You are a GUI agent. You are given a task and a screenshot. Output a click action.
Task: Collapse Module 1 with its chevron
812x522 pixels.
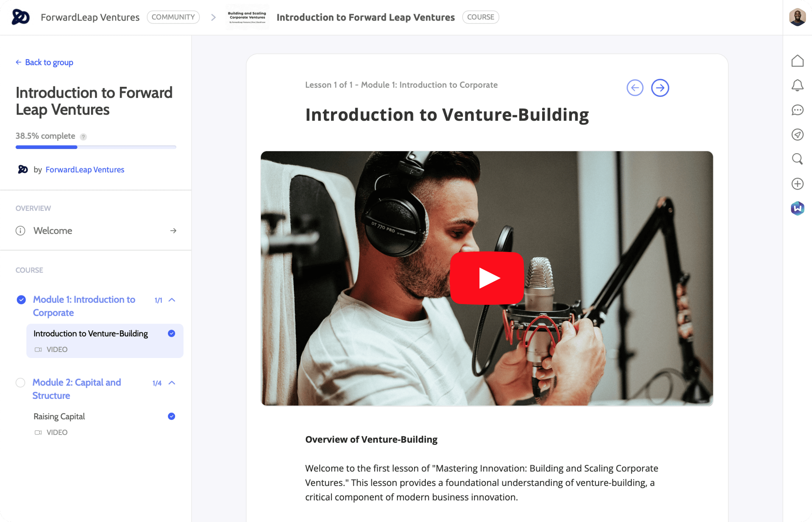pos(172,300)
